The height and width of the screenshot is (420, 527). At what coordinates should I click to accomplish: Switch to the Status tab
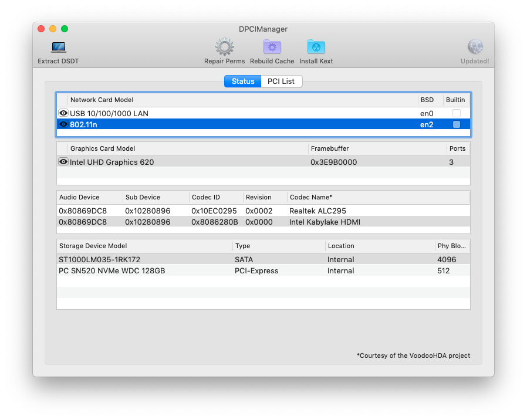coord(242,82)
